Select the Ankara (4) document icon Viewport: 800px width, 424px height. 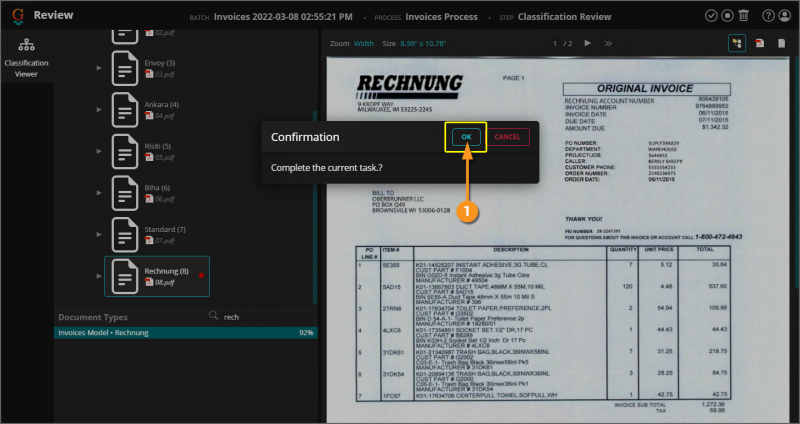(125, 110)
